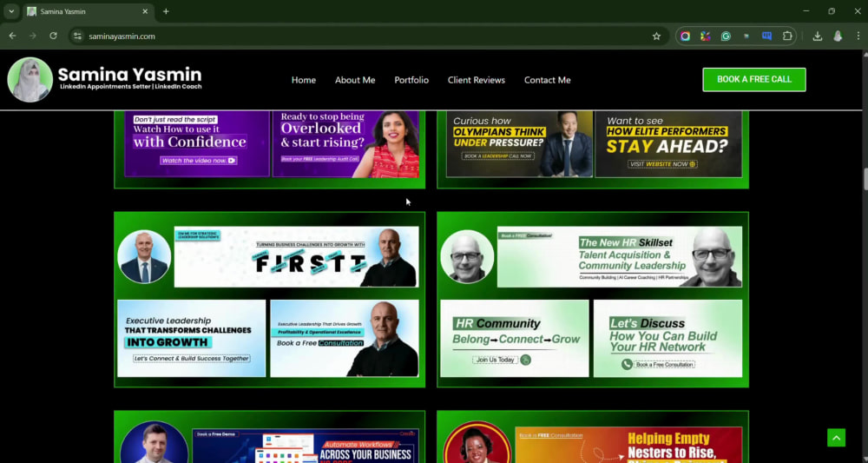Go forward in browser history

[33, 36]
